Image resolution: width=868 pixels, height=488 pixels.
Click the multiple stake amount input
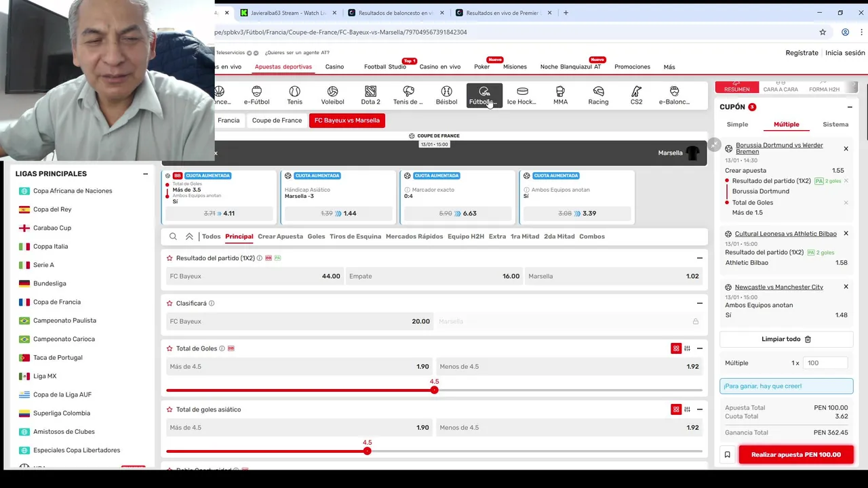click(x=825, y=363)
